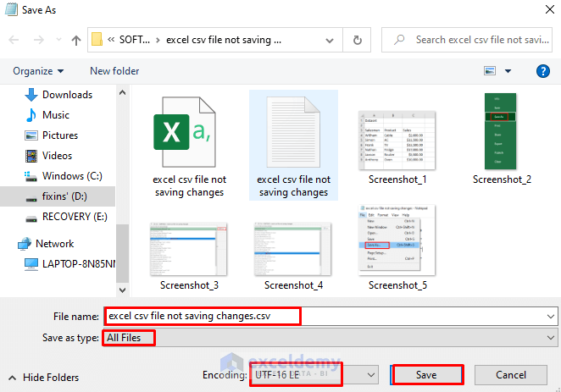561x392 pixels.
Task: Change the view layout icon
Action: pos(490,71)
